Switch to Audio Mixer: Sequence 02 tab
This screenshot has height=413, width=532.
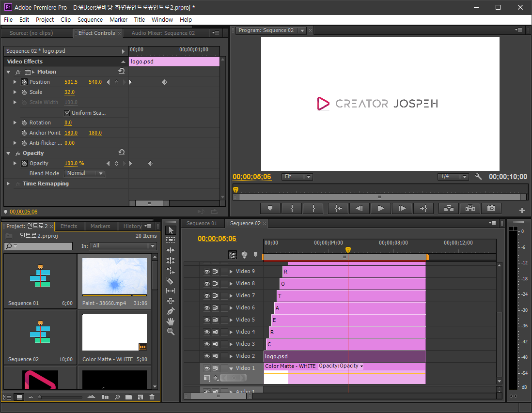[163, 33]
